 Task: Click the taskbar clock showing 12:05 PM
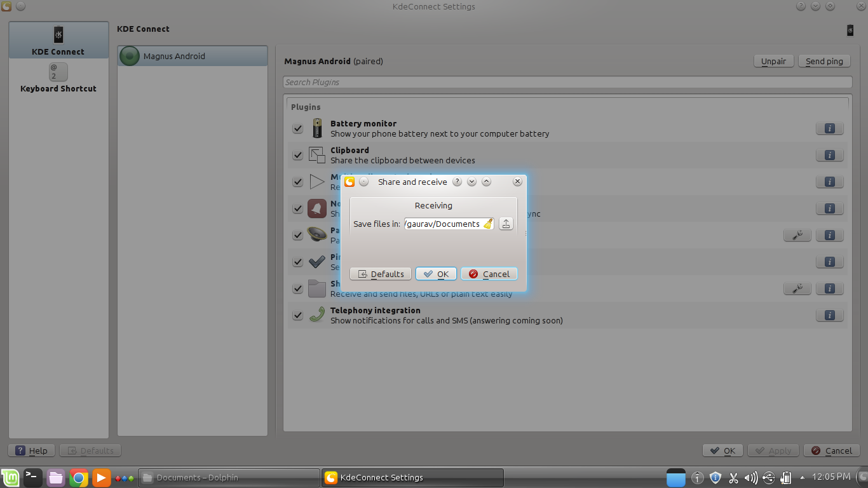(831, 477)
